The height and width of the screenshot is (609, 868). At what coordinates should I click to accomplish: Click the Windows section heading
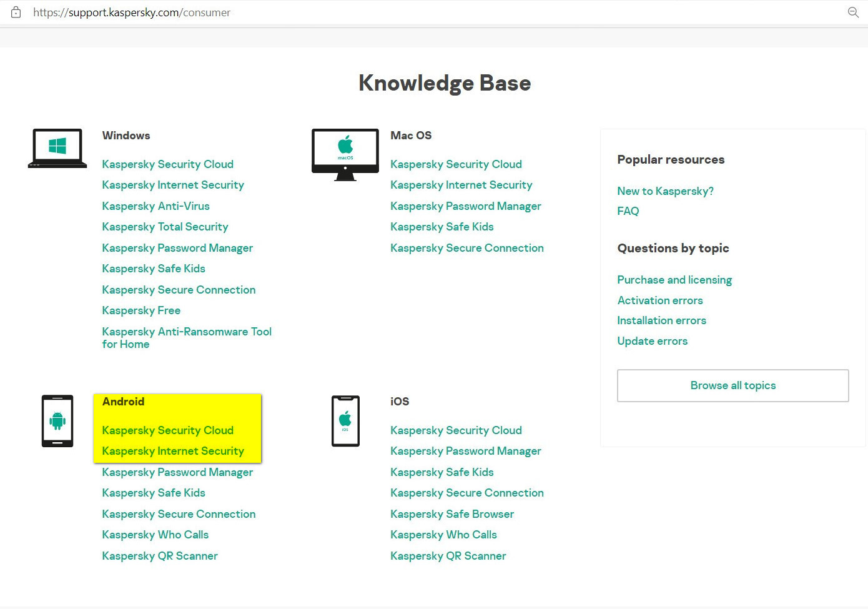pos(126,136)
